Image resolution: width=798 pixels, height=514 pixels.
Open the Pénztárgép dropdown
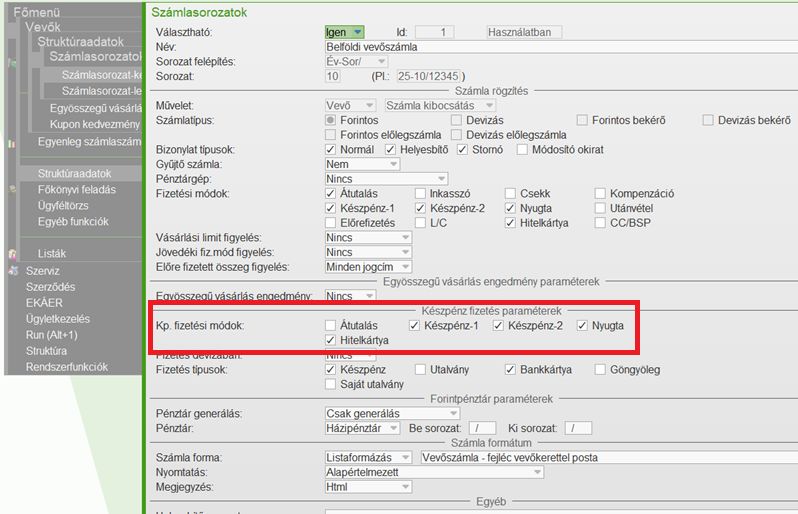[x=386, y=179]
